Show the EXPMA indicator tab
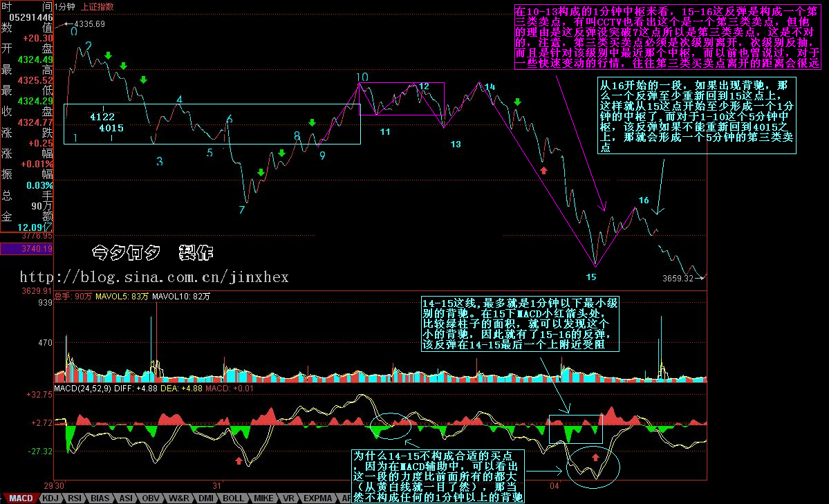The image size is (829, 504). coord(317,498)
